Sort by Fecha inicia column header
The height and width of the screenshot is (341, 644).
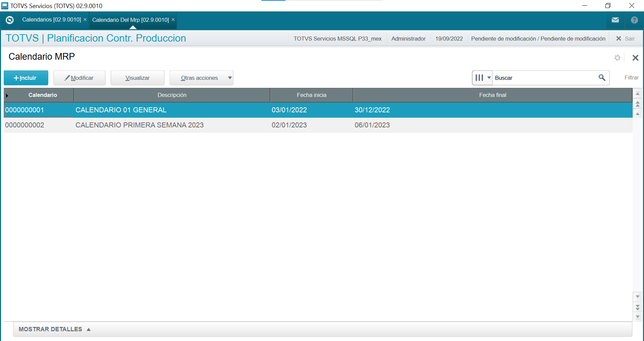pyautogui.click(x=312, y=95)
